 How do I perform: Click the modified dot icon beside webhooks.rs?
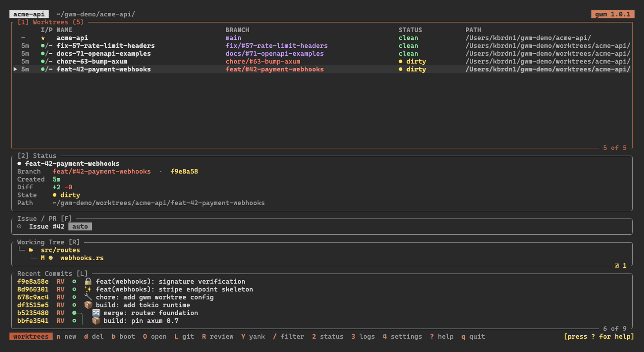(x=51, y=258)
